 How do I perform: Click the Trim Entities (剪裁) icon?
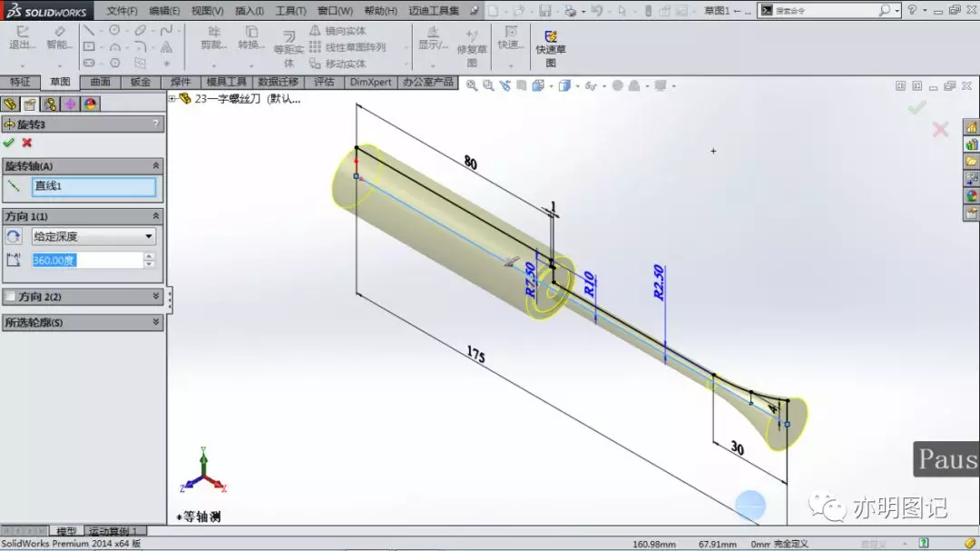tap(214, 32)
